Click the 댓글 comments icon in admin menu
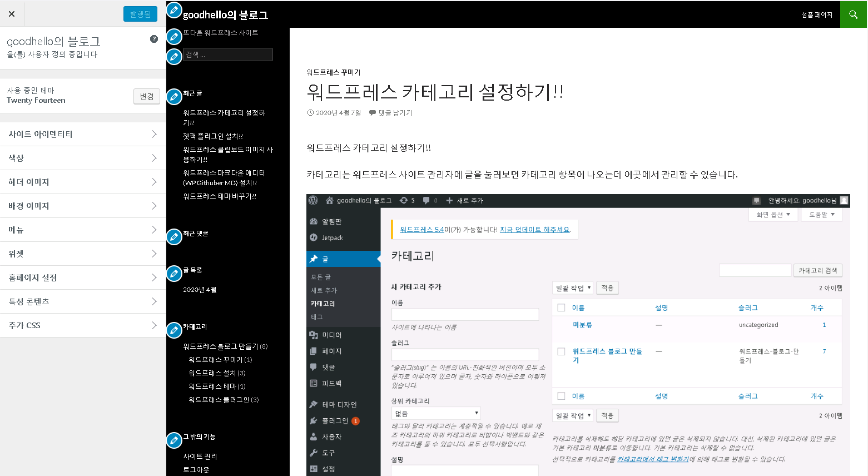The width and height of the screenshot is (868, 476). [x=314, y=367]
